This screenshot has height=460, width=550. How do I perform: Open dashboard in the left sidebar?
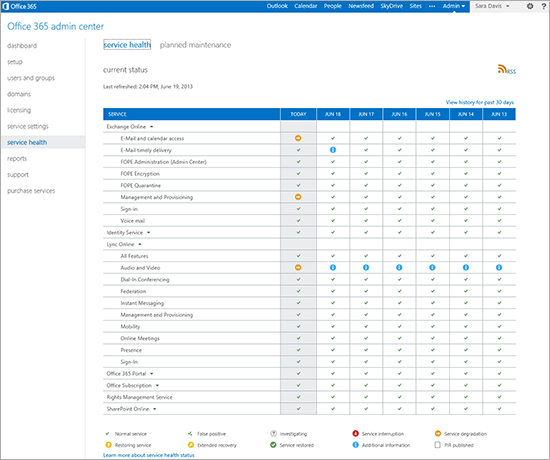(22, 46)
